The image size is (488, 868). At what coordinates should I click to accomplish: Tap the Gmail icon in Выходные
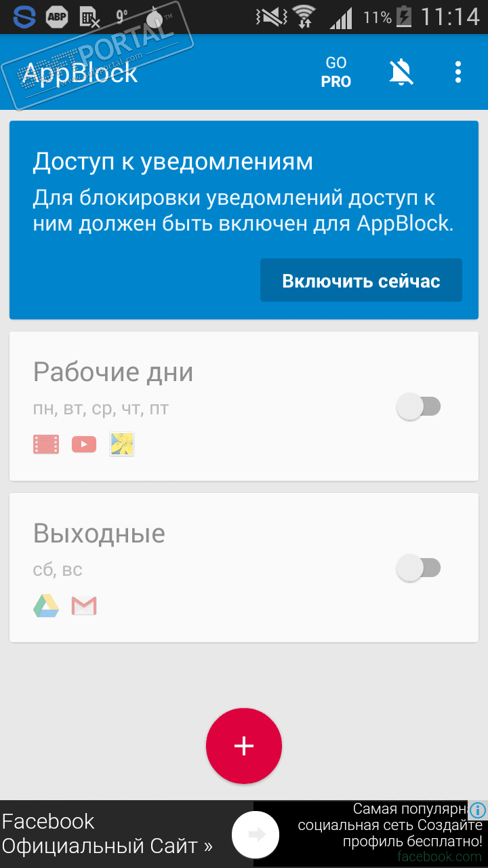(84, 606)
